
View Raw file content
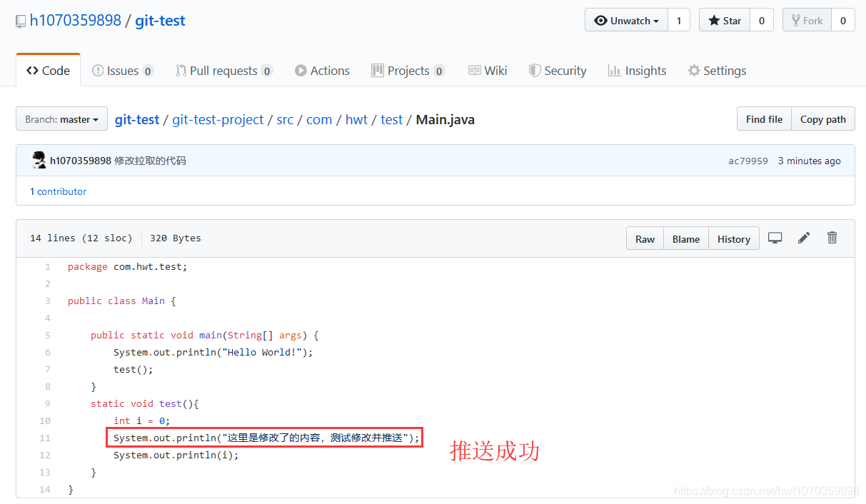(645, 238)
